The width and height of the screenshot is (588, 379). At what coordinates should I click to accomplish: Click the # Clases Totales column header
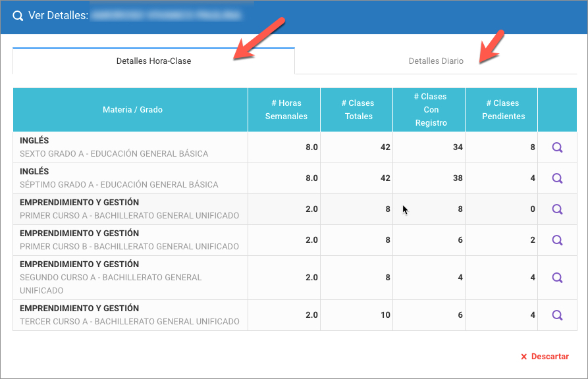[357, 110]
